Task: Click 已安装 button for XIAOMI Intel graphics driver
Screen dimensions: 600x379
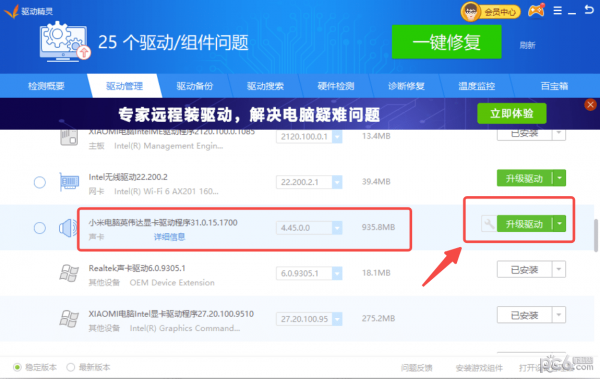Action: tap(525, 315)
